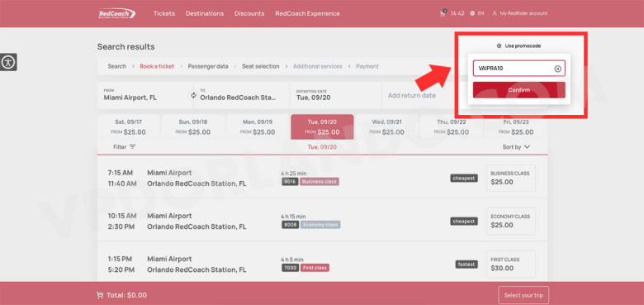Click the plus icon beside Use promocode

tap(499, 46)
